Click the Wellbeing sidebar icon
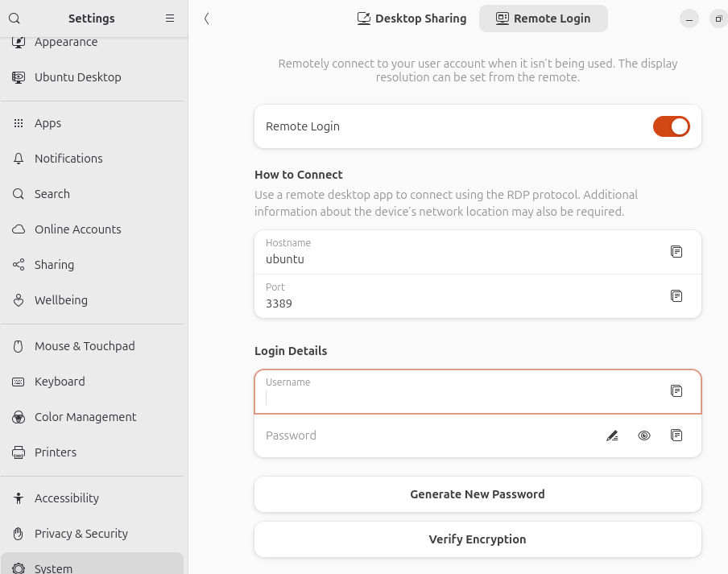 pos(19,300)
